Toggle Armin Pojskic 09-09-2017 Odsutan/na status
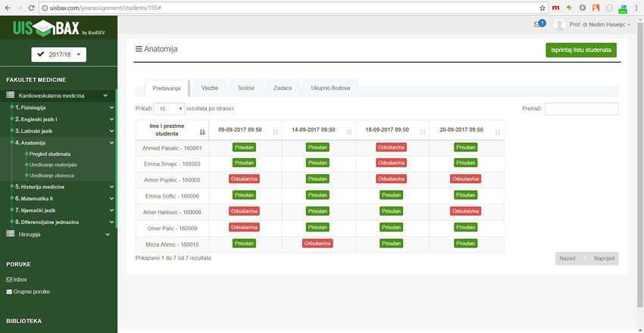644x333 pixels. (x=244, y=179)
